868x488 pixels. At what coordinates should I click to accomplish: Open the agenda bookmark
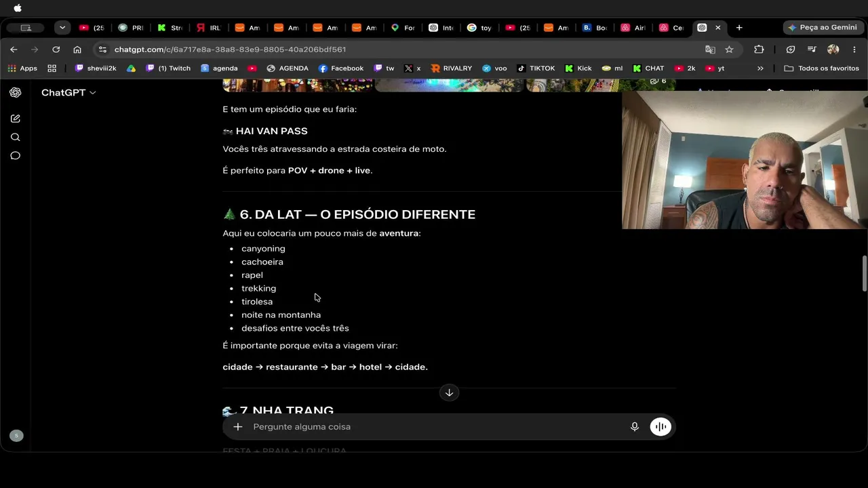[219, 68]
